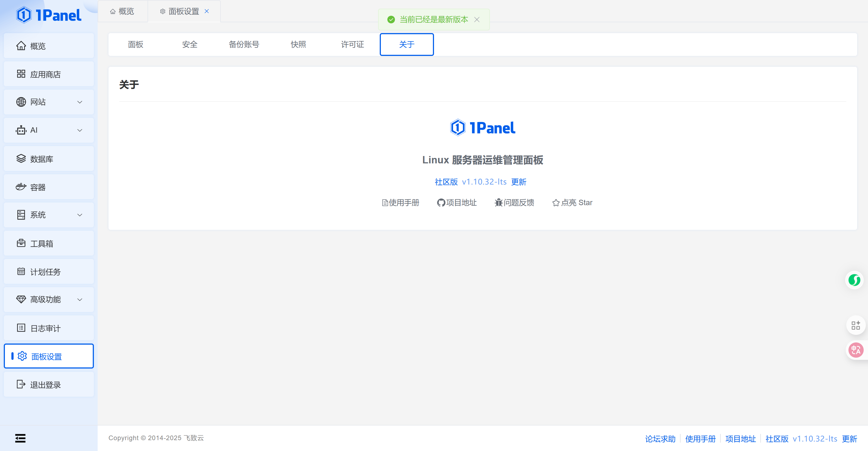Click the GitHub icon beside 项目地址
The width and height of the screenshot is (868, 451).
[x=441, y=203]
